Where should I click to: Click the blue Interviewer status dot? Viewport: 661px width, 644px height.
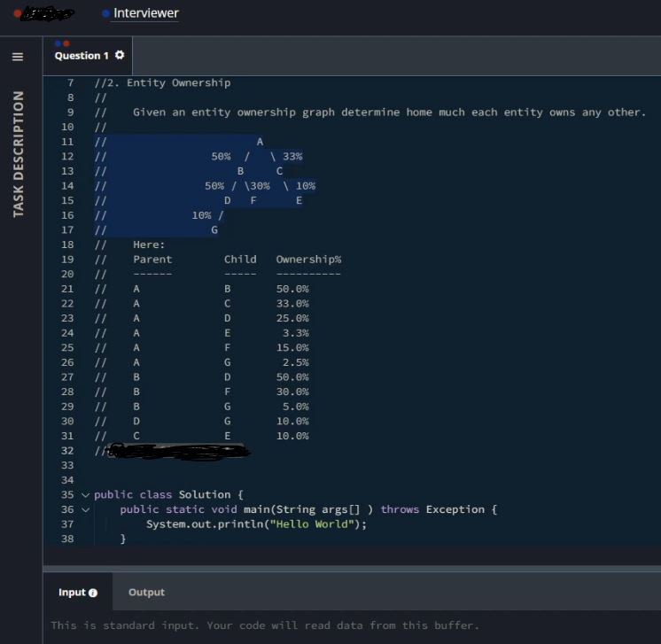(x=105, y=13)
